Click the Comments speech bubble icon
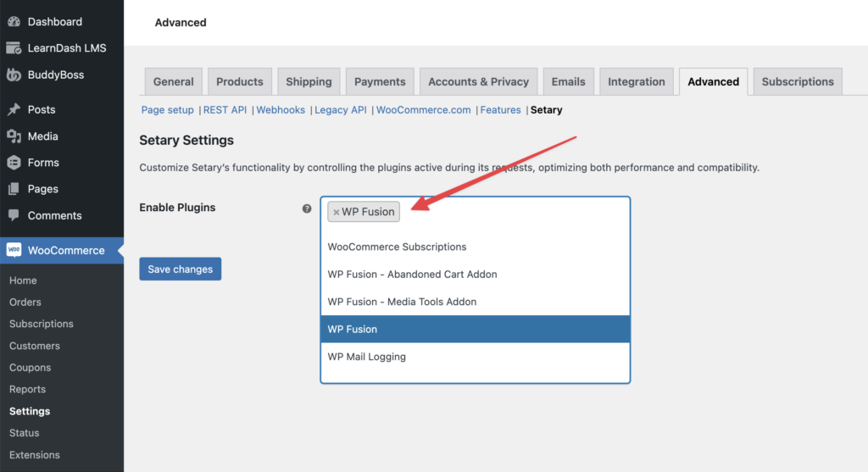868x472 pixels. [x=14, y=215]
